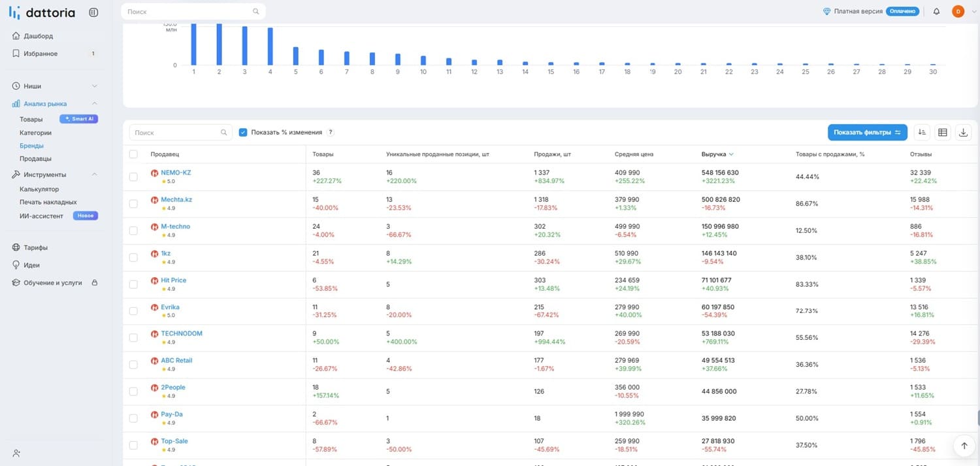Open the Pay-Da seller page
Screen dimensions: 980x466
click(x=172, y=414)
